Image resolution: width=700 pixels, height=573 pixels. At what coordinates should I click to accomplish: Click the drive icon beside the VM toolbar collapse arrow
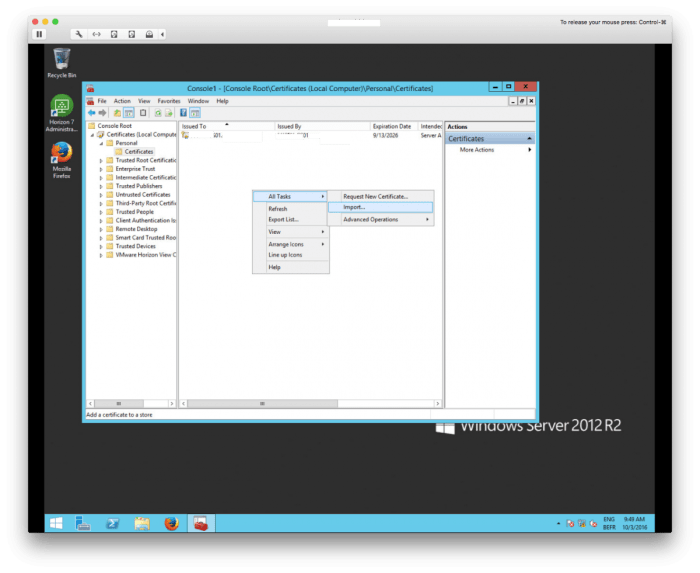[149, 34]
